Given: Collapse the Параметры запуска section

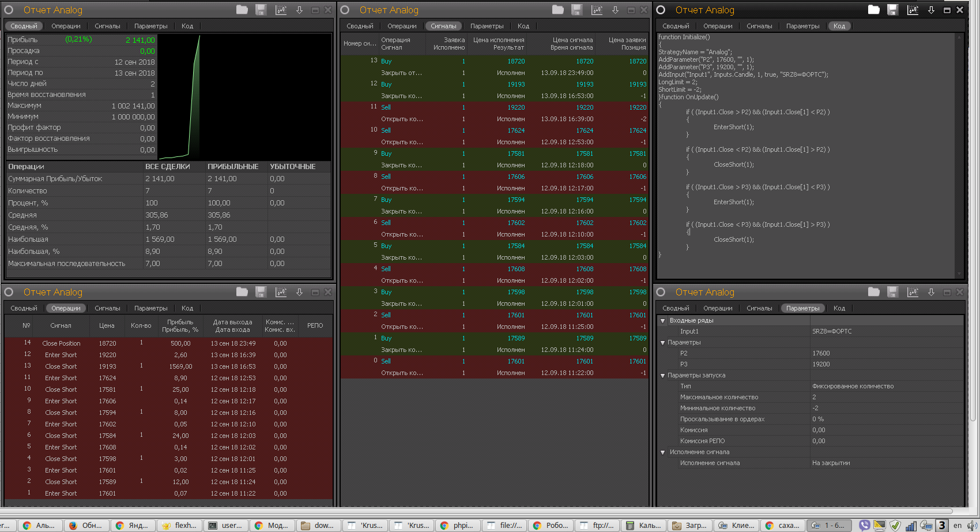Looking at the screenshot, I should click(x=663, y=376).
